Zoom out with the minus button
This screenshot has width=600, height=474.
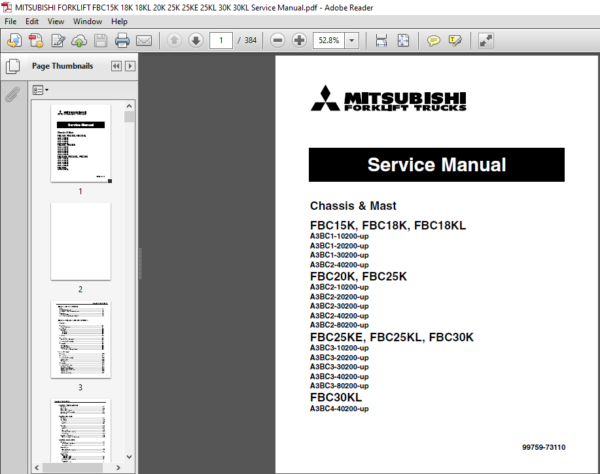pos(277,40)
